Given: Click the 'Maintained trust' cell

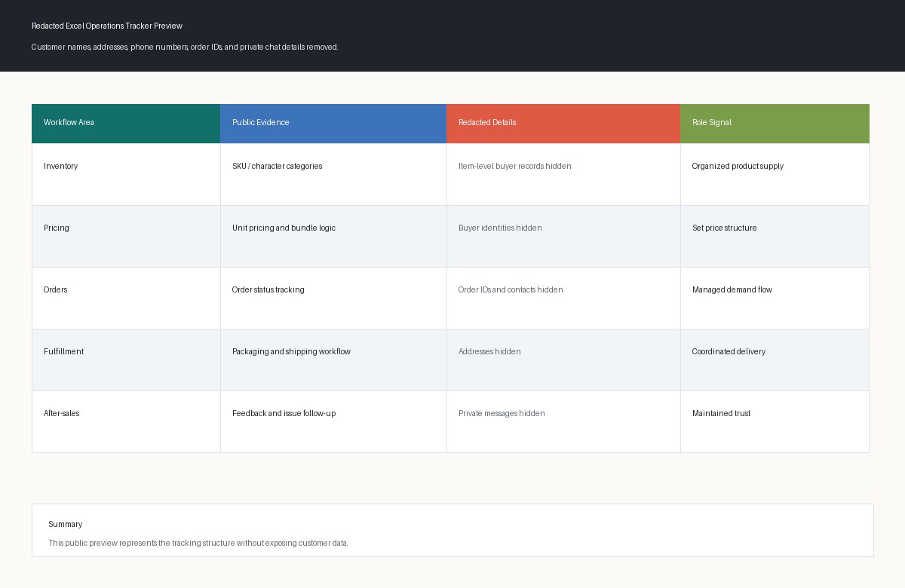Looking at the screenshot, I should pyautogui.click(x=775, y=421).
